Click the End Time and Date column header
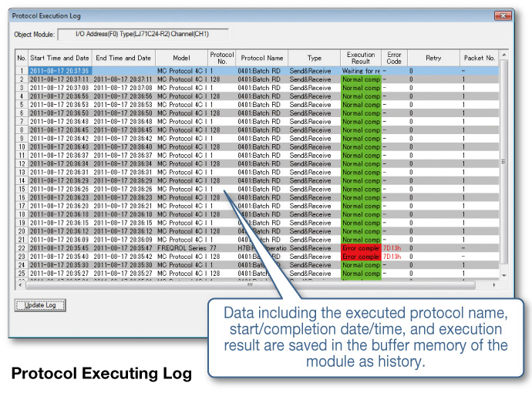Viewport: 532px width, 393px height. coord(123,58)
